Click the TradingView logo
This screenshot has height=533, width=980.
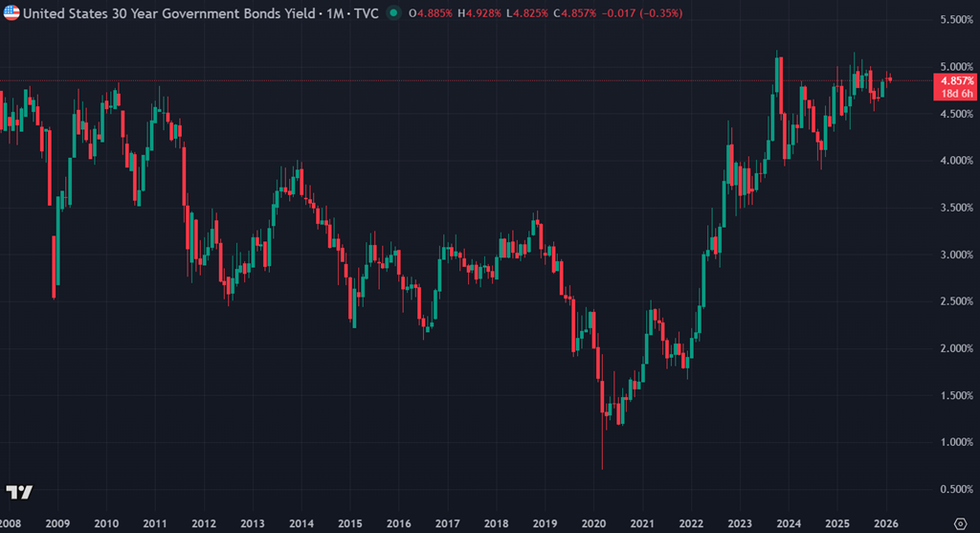click(x=19, y=492)
